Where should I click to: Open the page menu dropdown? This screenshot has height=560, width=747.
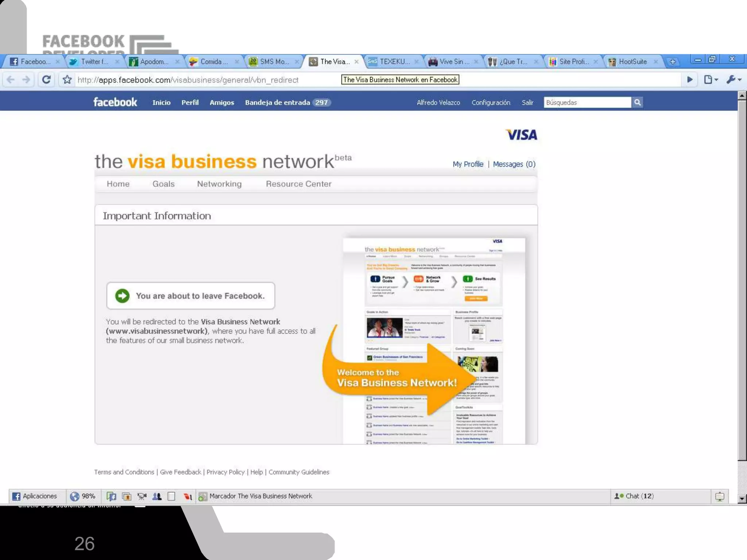(711, 79)
